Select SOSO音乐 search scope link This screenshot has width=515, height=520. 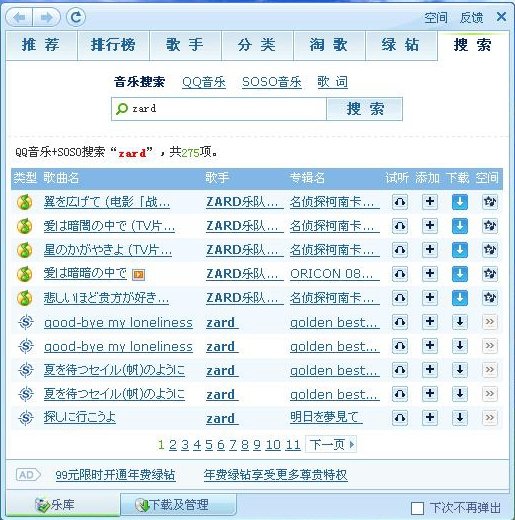click(272, 82)
